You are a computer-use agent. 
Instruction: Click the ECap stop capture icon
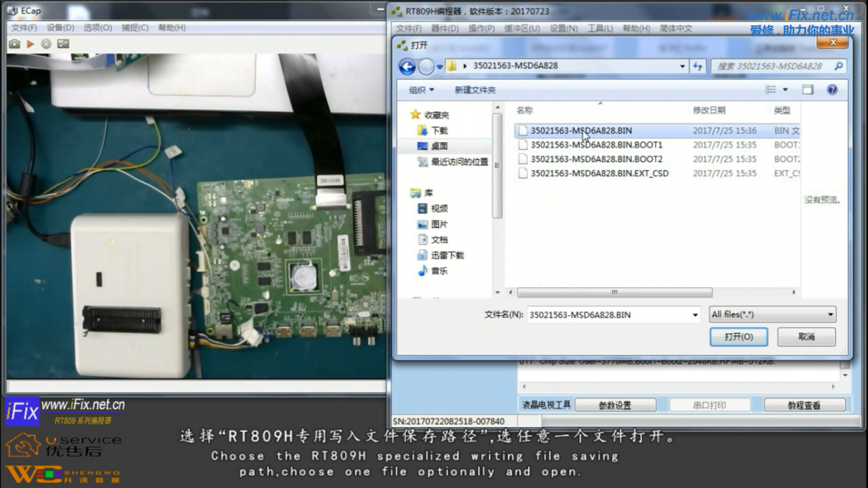click(47, 43)
